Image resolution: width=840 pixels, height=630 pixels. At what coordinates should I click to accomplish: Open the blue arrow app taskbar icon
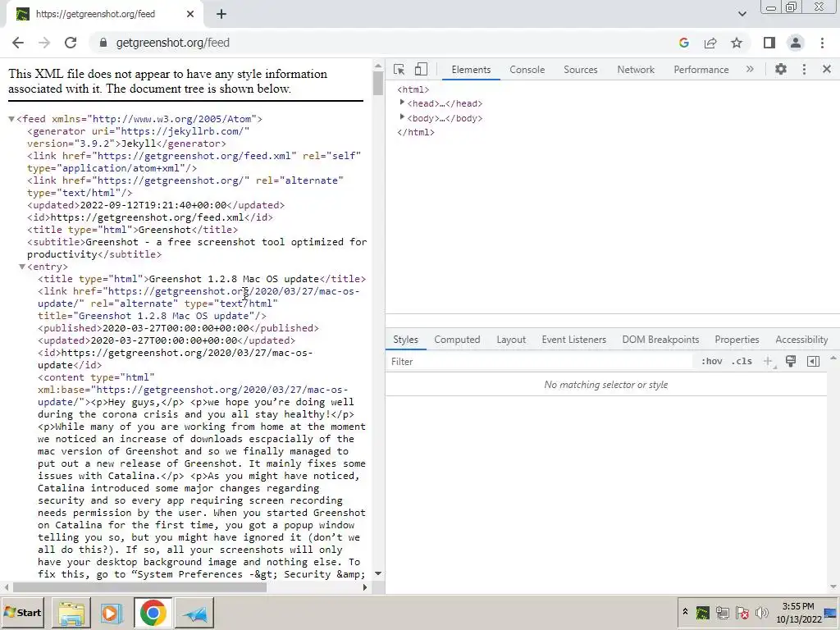[x=194, y=613]
